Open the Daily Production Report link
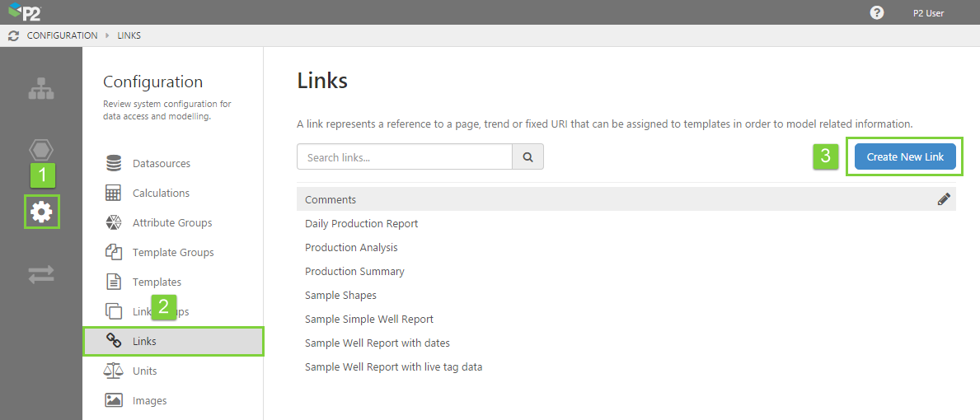980x420 pixels. coord(361,224)
